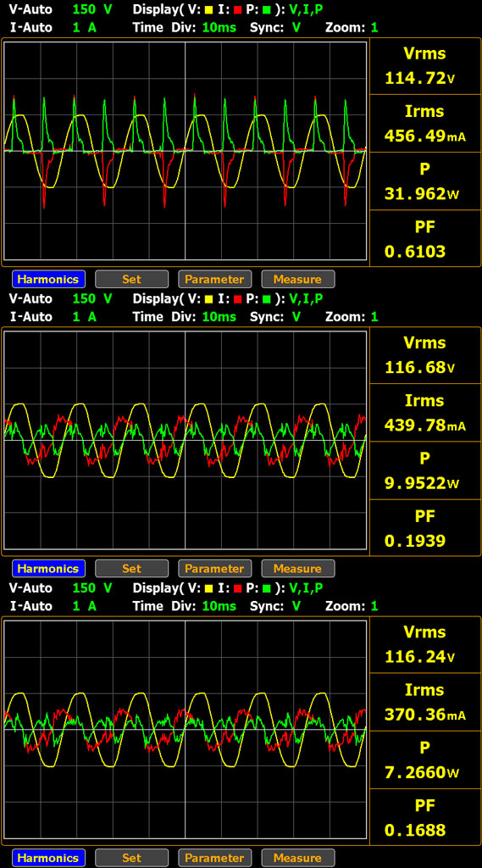Click waveform graph beside 116.68V reading
482x868 pixels.
click(186, 440)
